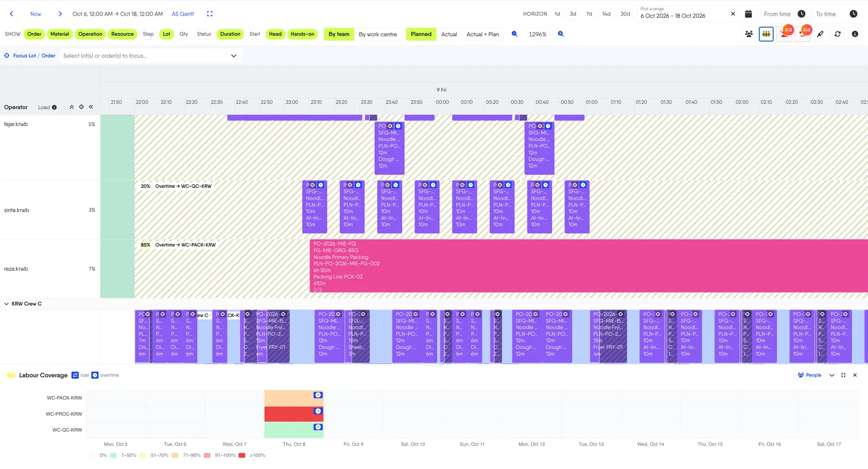
Task: Open the undo icon with 345 badge
Action: [802, 34]
